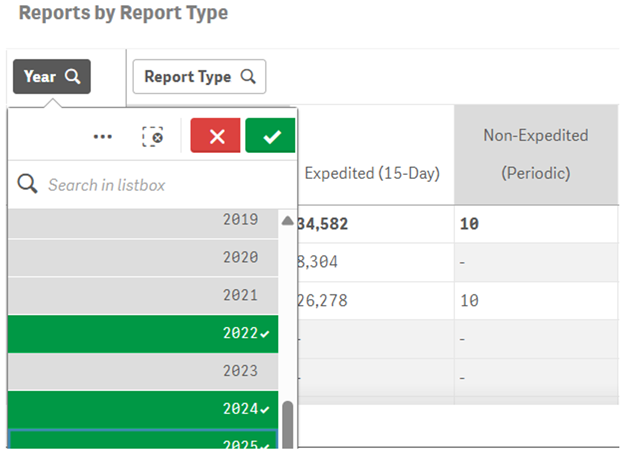Open the three-dot selection menu
Viewport: 624px width, 454px height.
(x=102, y=136)
